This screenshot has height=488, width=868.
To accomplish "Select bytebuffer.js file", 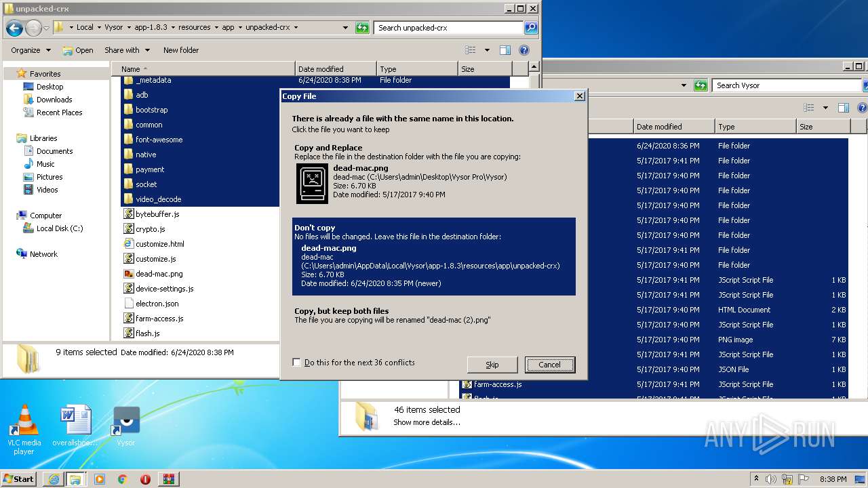I will (x=157, y=214).
